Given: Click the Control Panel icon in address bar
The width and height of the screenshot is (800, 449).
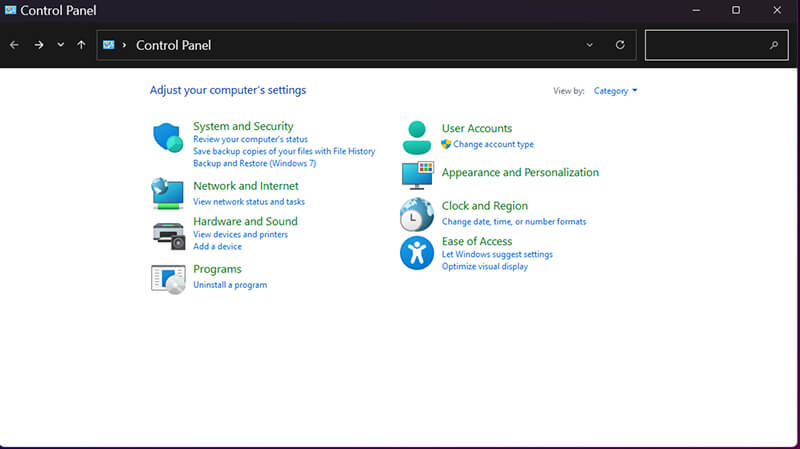Looking at the screenshot, I should pyautogui.click(x=109, y=45).
